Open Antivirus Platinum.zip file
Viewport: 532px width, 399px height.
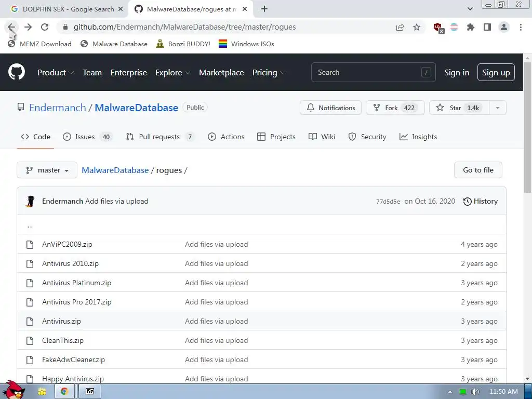[77, 283]
